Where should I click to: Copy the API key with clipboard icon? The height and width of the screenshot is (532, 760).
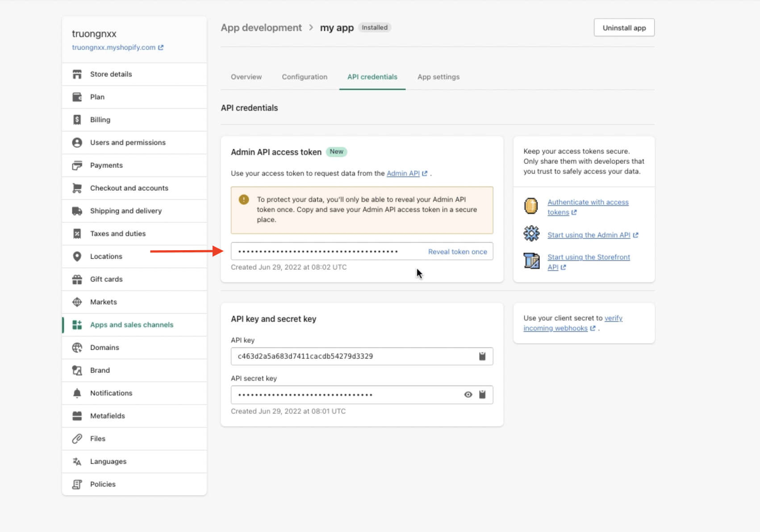click(482, 356)
